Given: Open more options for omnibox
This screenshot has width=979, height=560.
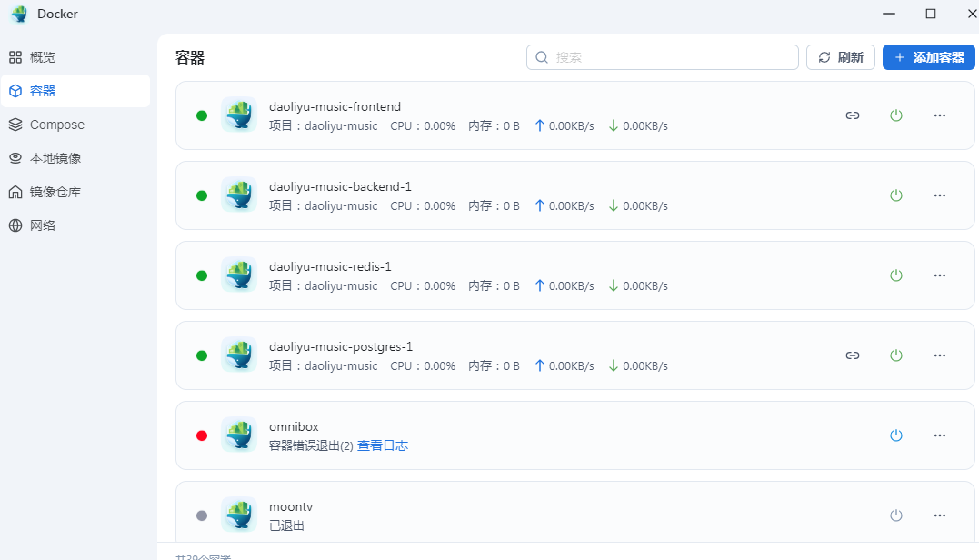Looking at the screenshot, I should [940, 435].
